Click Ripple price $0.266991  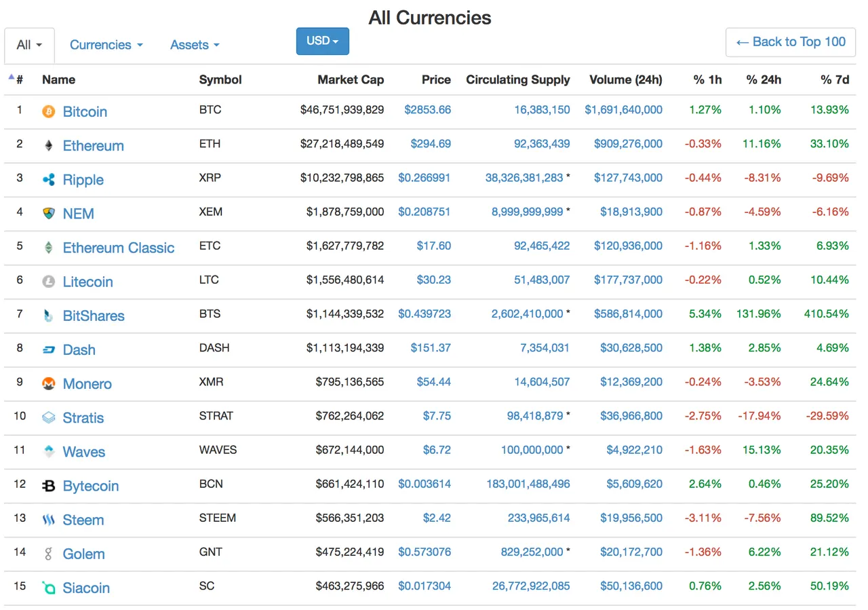click(x=425, y=178)
